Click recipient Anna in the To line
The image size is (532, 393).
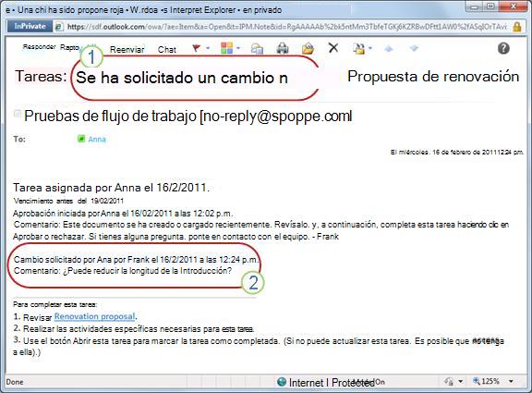click(x=97, y=139)
